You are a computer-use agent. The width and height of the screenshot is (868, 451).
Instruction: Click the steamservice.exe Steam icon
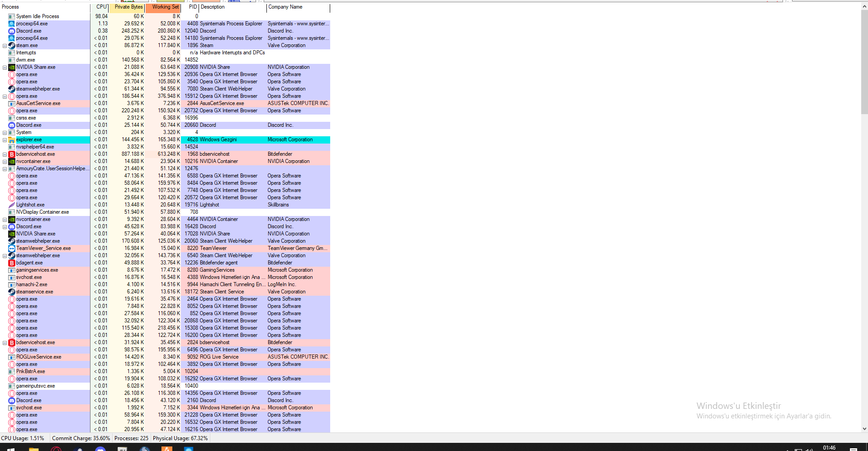[x=12, y=292]
